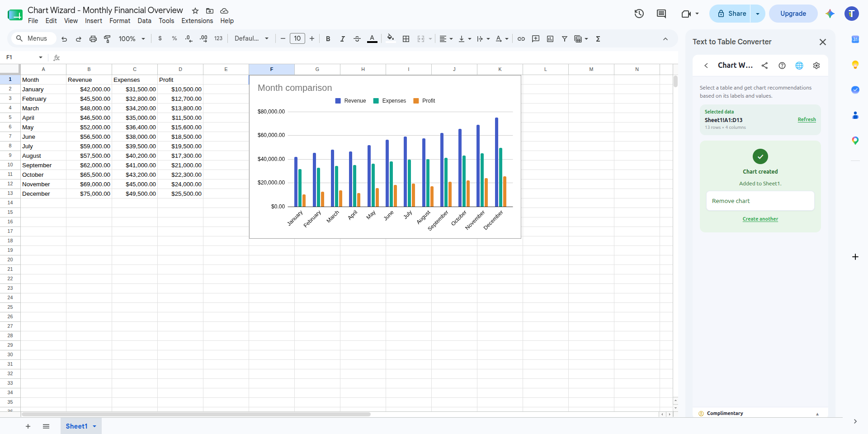
Task: Open Keep in side panel
Action: click(x=855, y=65)
